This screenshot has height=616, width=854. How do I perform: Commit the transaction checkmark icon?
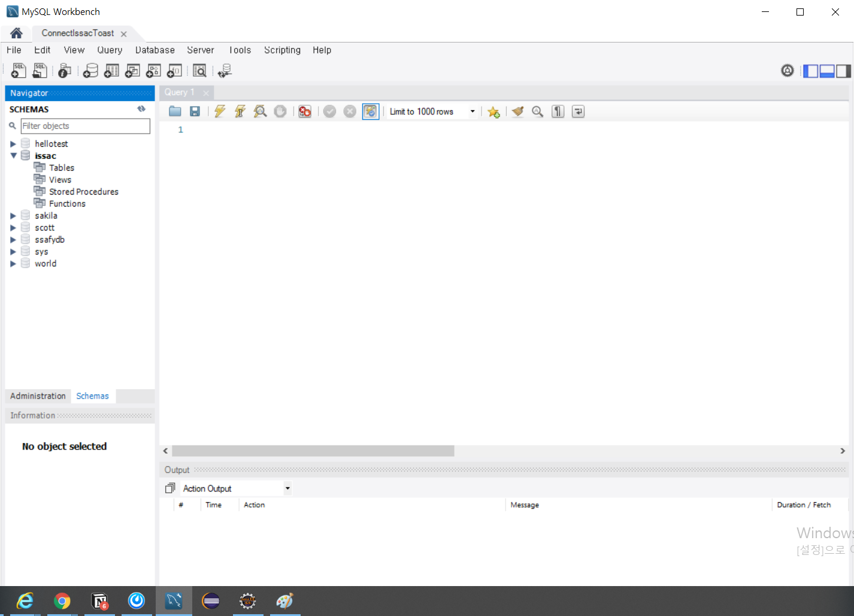(330, 111)
